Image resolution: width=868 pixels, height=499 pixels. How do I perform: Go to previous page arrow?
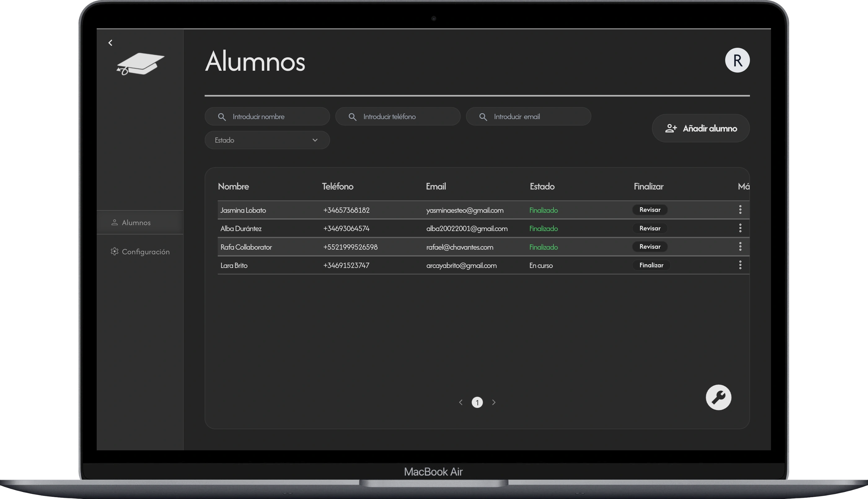pyautogui.click(x=460, y=402)
